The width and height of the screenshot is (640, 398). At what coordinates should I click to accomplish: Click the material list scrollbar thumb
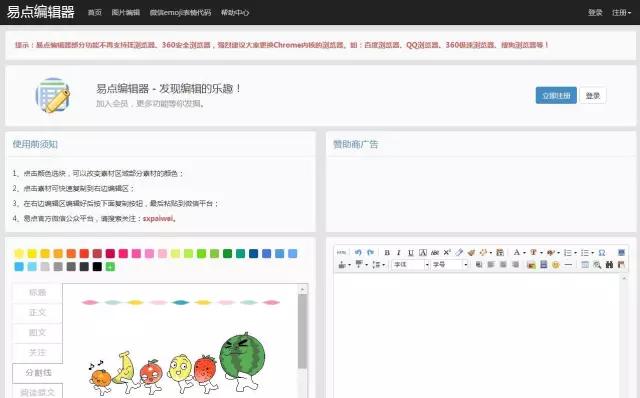[x=302, y=331]
